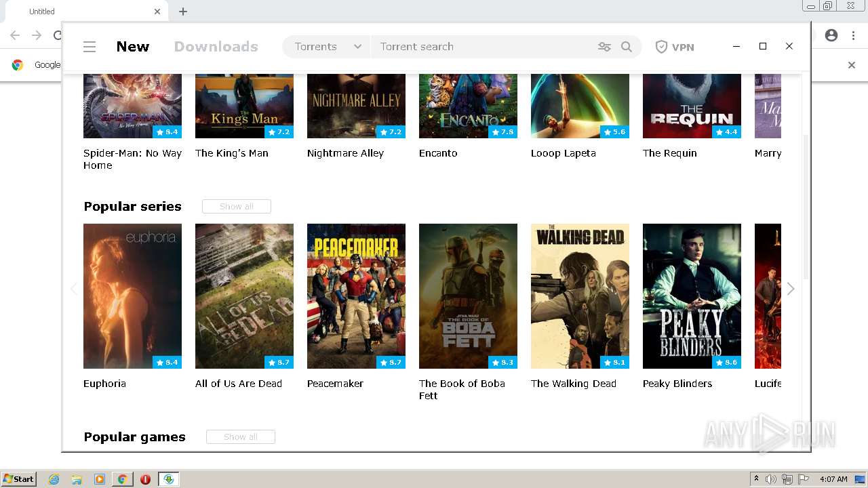This screenshot has width=868, height=488.
Task: Click the "Looop Lapeta" title text
Action: [564, 153]
